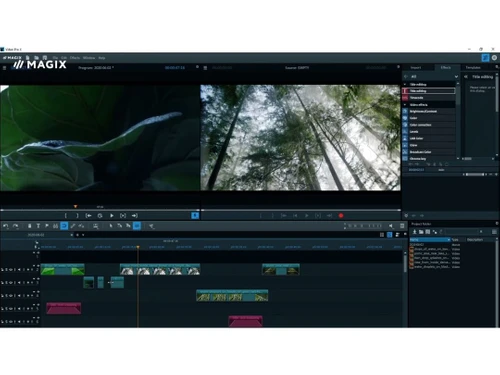Open the dropdown arrow next to timeline tab

83,235
